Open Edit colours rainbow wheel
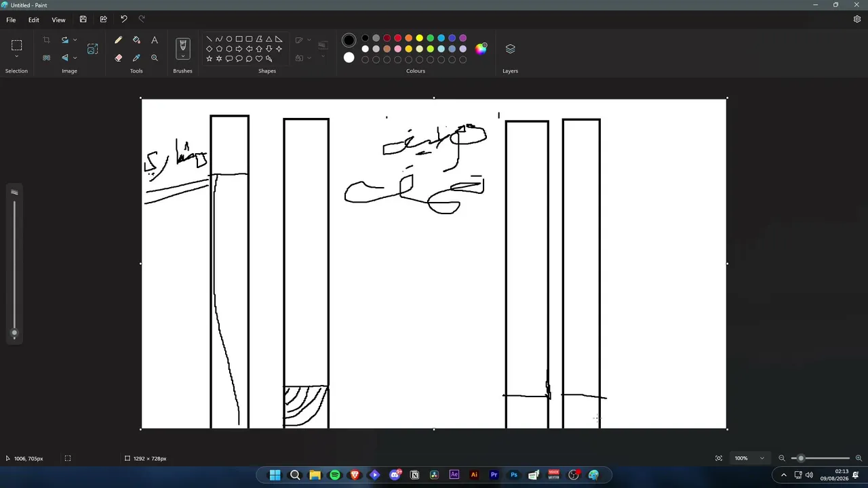 481,49
